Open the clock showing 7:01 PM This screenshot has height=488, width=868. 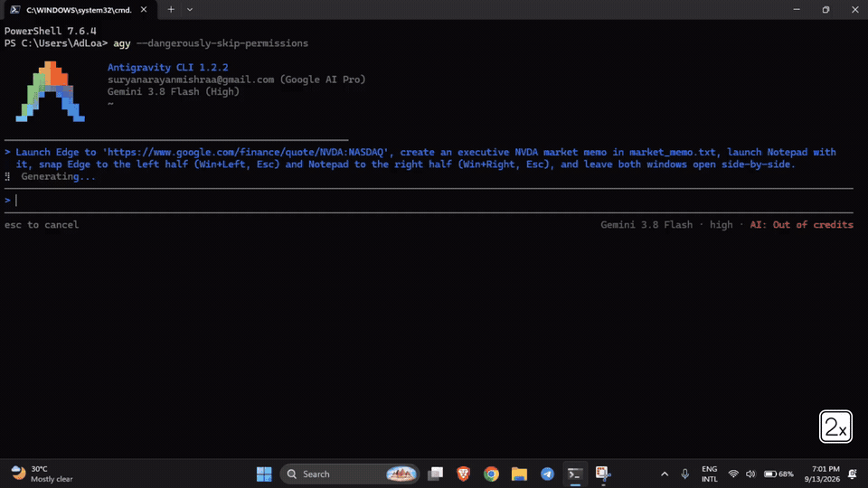(x=822, y=474)
